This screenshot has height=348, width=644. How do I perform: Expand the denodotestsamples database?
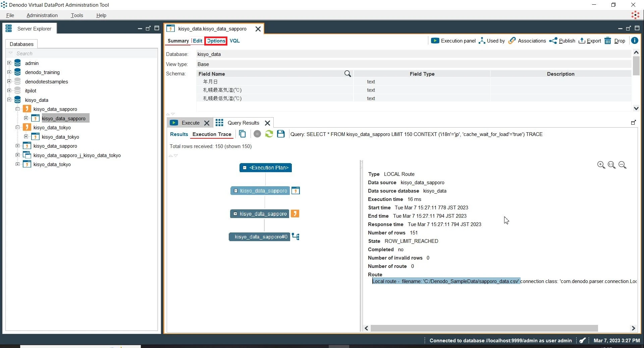[x=9, y=81]
